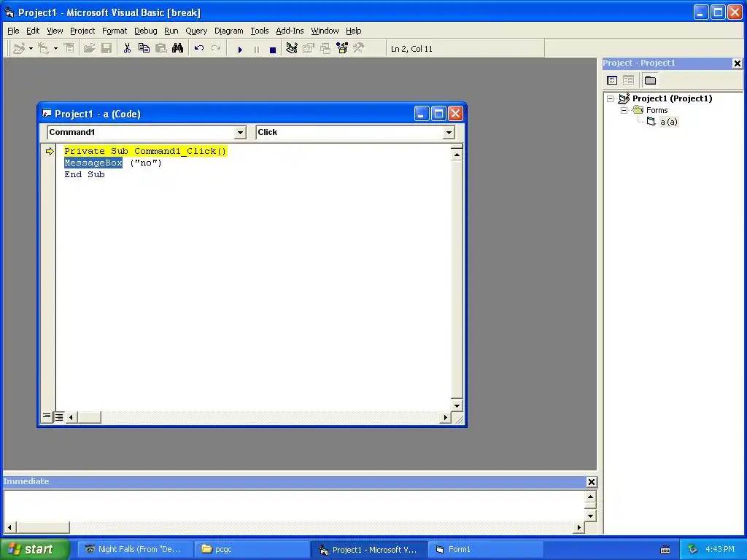Click the Private Sub Command1_Click() line
Image resolution: width=747 pixels, height=560 pixels.
tap(145, 152)
